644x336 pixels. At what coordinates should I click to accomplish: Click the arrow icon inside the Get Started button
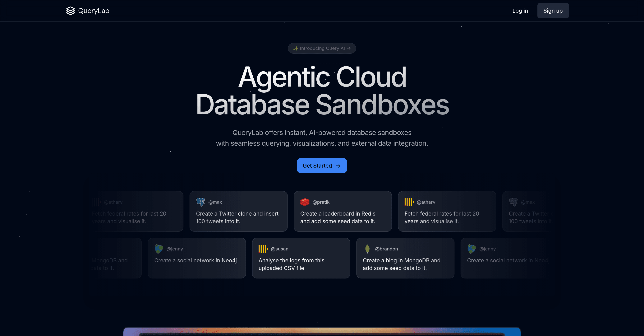(338, 166)
